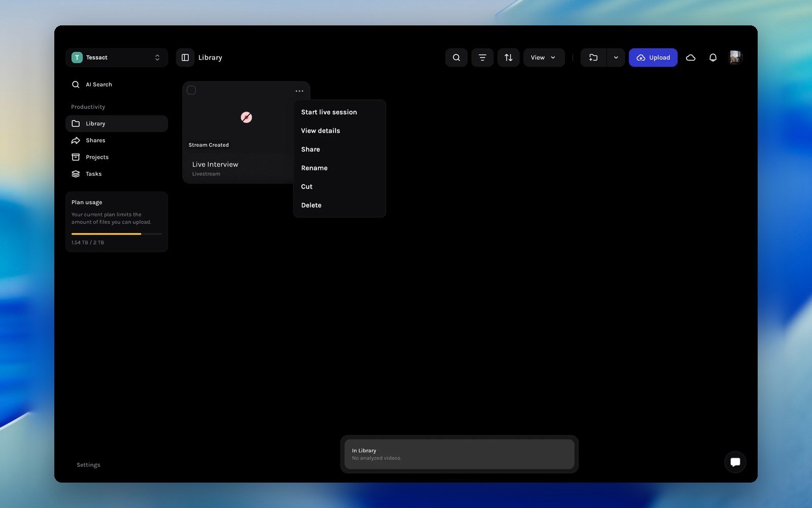Click the Plan usage heading
The image size is (812, 508).
tap(87, 202)
